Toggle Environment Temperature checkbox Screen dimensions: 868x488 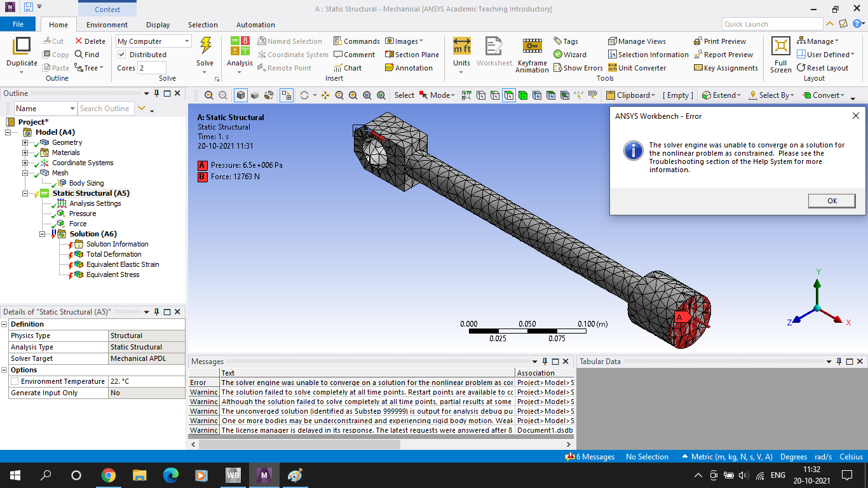pyautogui.click(x=15, y=381)
